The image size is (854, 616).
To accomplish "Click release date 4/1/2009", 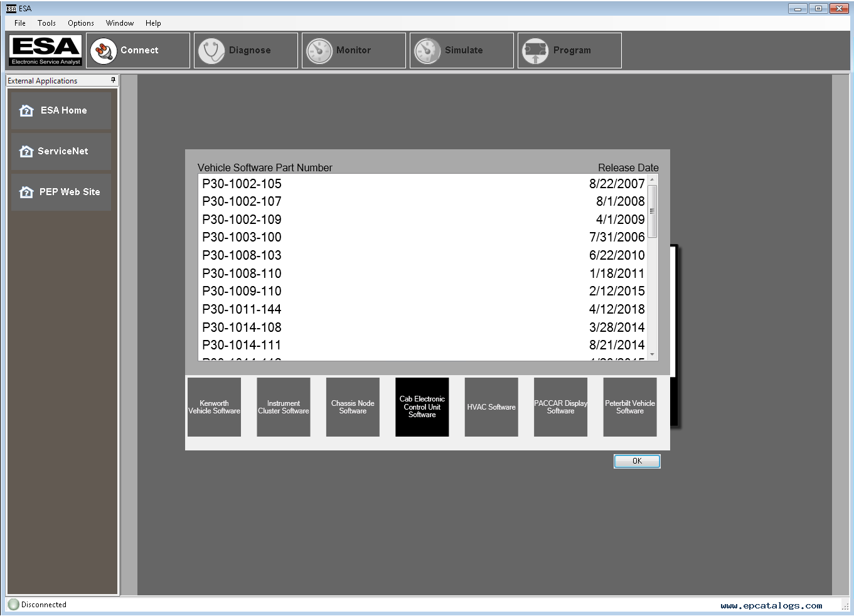I will click(620, 220).
